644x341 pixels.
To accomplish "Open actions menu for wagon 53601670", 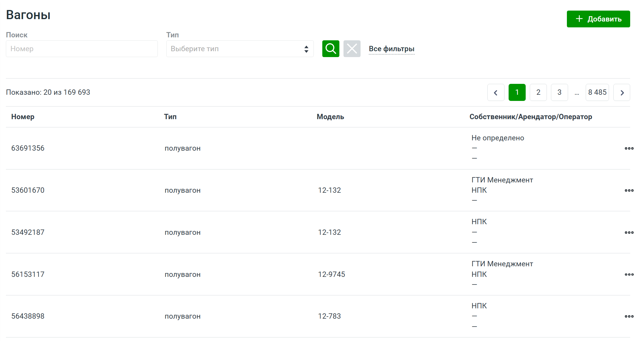I will coord(629,190).
